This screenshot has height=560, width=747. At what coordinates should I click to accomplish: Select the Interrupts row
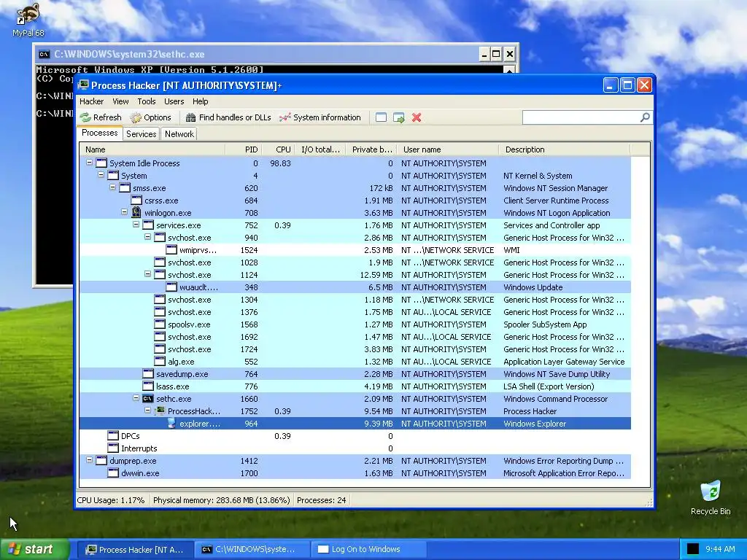pyautogui.click(x=355, y=448)
